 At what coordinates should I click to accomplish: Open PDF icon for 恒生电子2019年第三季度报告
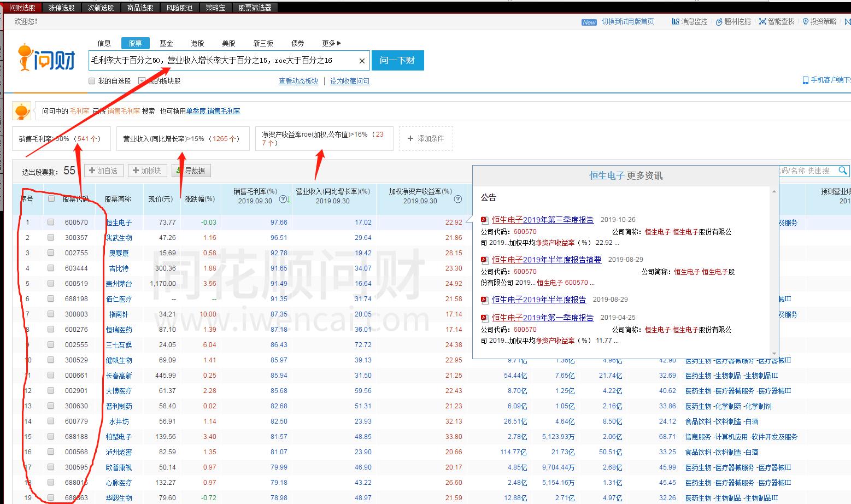coord(484,220)
